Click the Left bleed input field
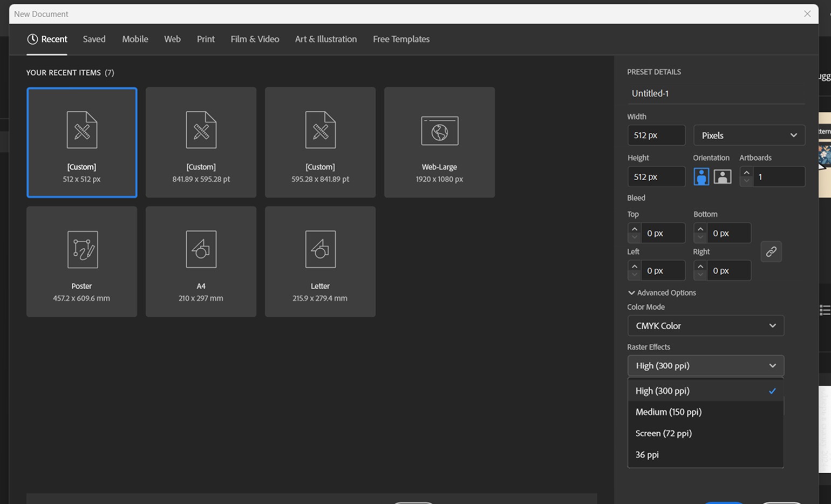 663,270
